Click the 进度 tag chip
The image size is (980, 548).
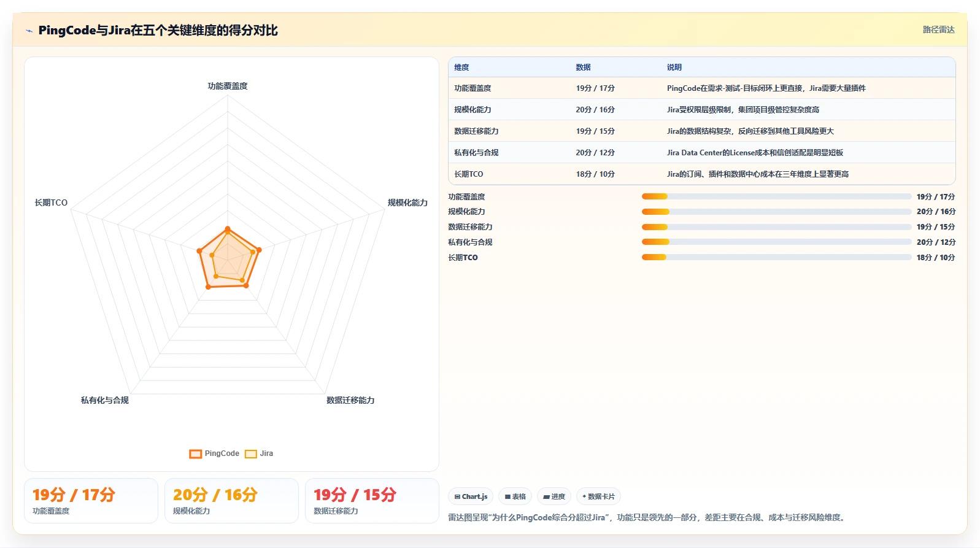click(x=554, y=496)
